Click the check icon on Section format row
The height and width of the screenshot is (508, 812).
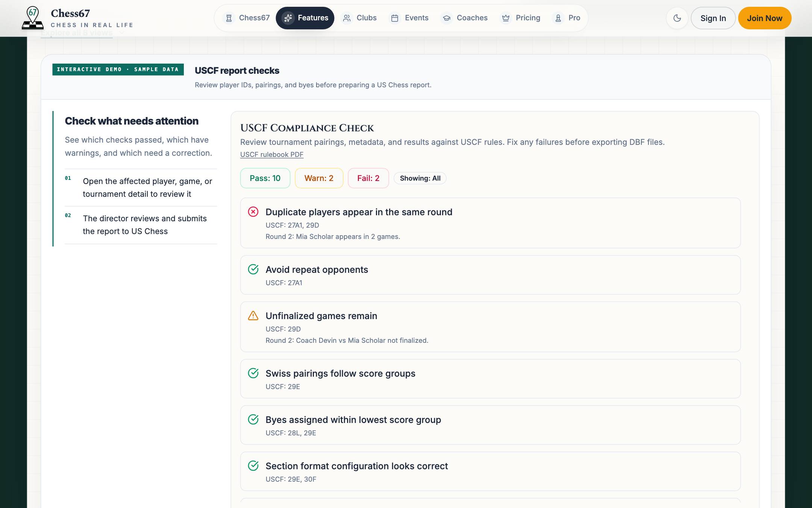tap(253, 466)
